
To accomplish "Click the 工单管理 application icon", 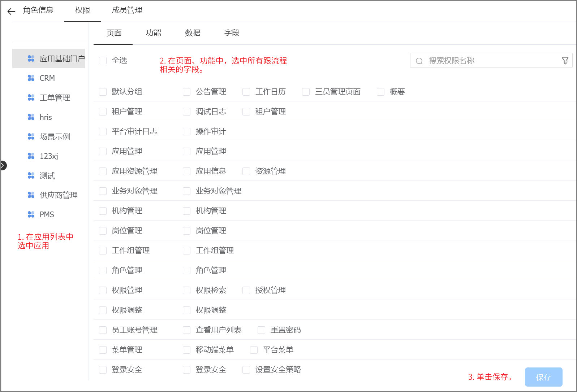I will coord(31,97).
